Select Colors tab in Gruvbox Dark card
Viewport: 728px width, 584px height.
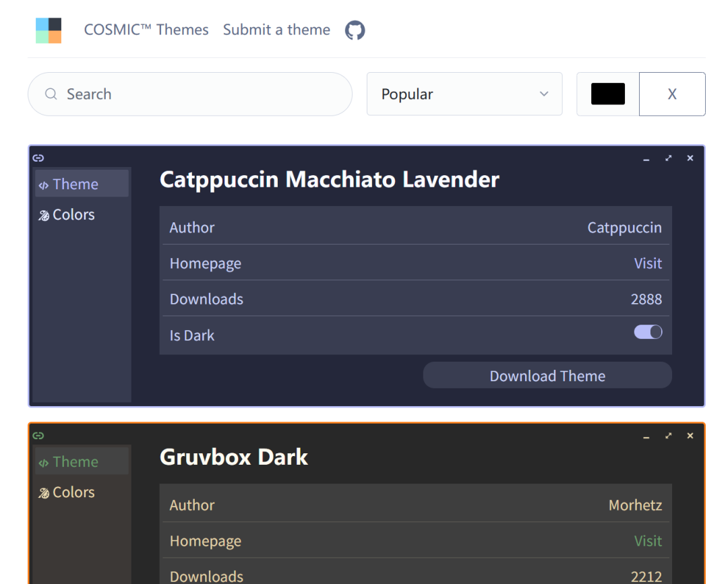pyautogui.click(x=82, y=492)
